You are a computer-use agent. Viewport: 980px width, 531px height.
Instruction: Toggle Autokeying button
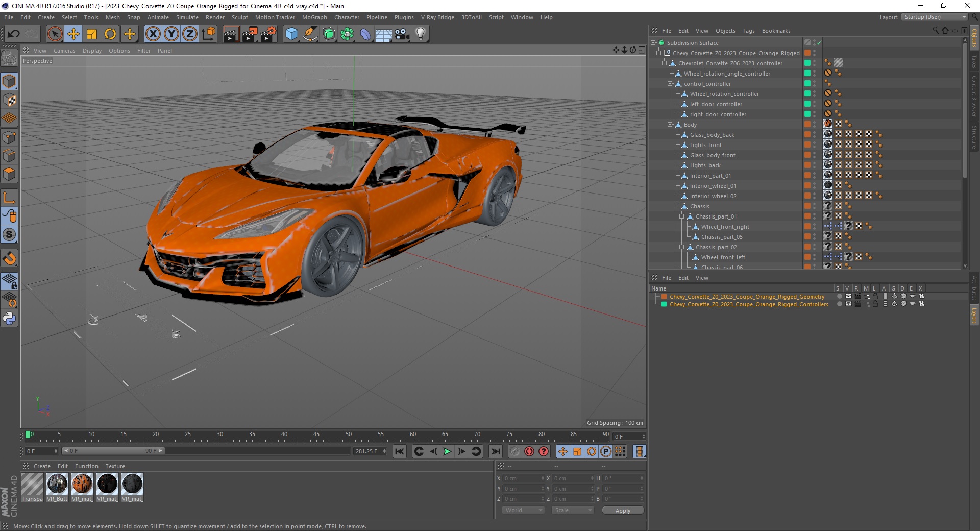coord(529,451)
